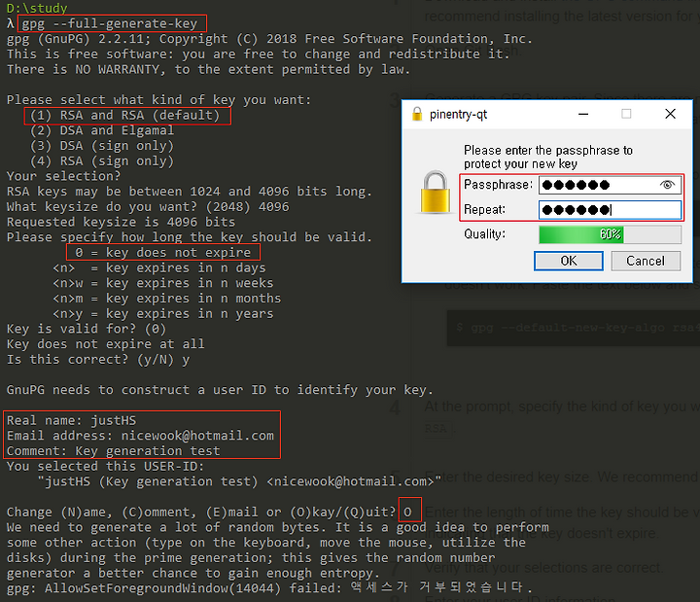Click 'Is this correct? (y/N) y' line
Viewport: 700px width, 602px height.
click(98, 360)
